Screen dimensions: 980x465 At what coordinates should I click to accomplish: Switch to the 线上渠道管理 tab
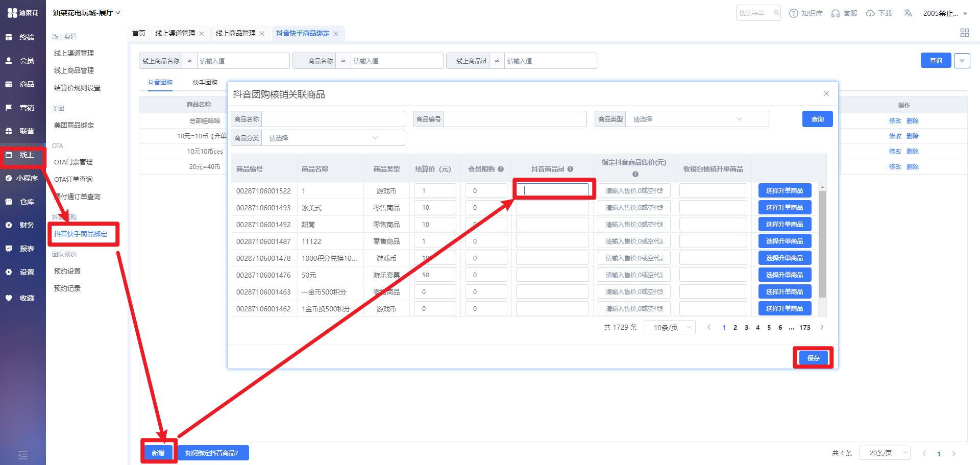(x=175, y=33)
